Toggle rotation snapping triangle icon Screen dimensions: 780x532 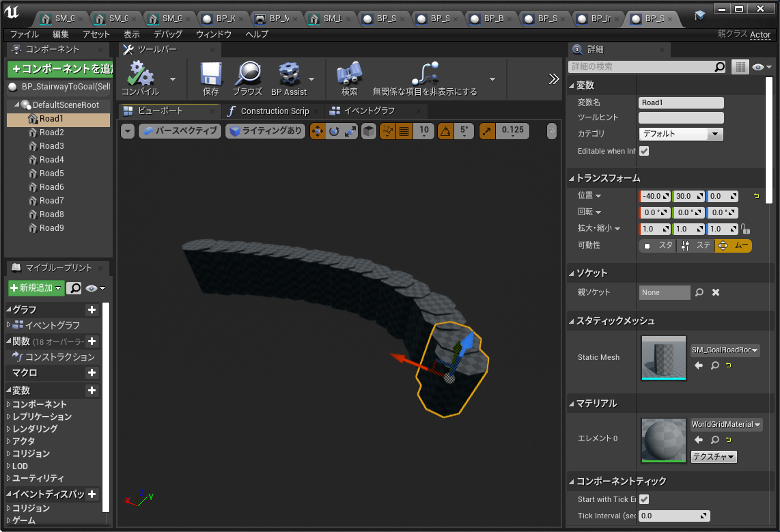[x=446, y=130]
